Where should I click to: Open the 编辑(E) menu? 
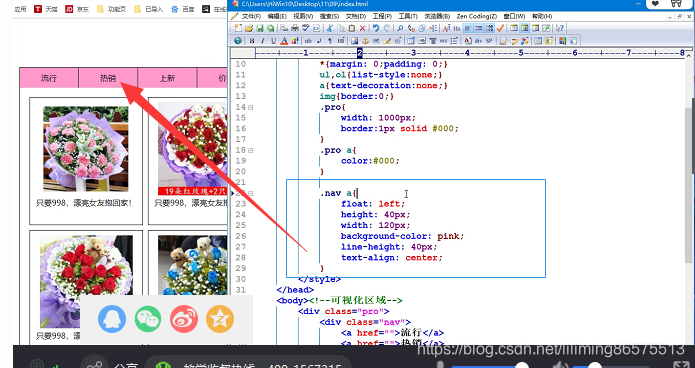(277, 16)
